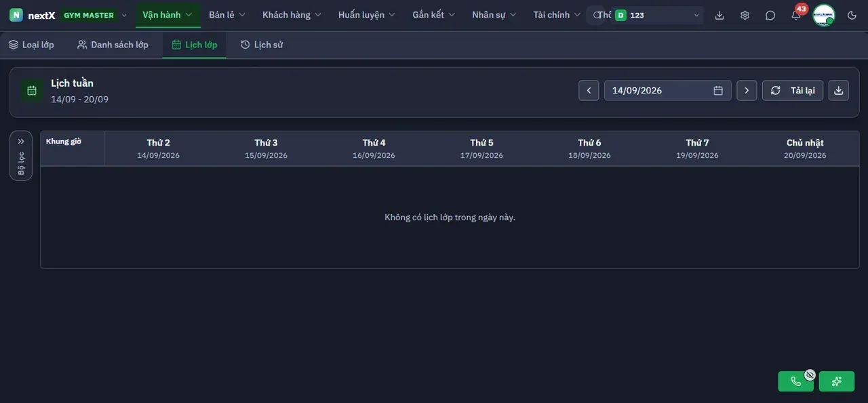868x403 pixels.
Task: Click the nextX logo icon
Action: 16,15
